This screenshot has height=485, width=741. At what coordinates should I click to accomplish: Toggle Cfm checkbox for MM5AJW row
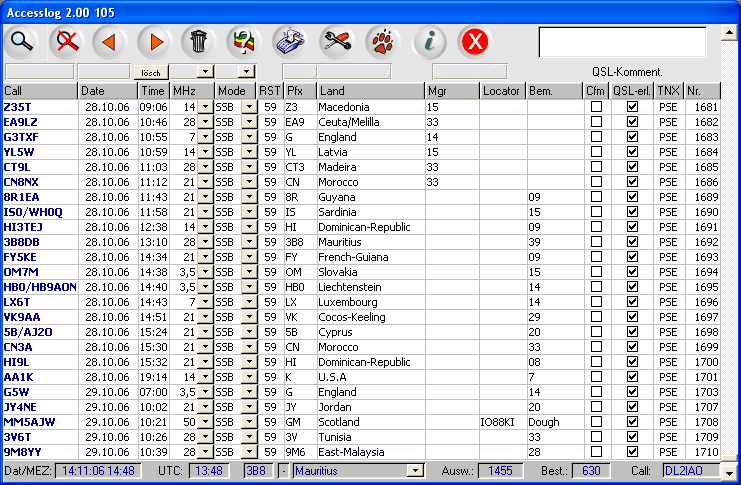(596, 422)
